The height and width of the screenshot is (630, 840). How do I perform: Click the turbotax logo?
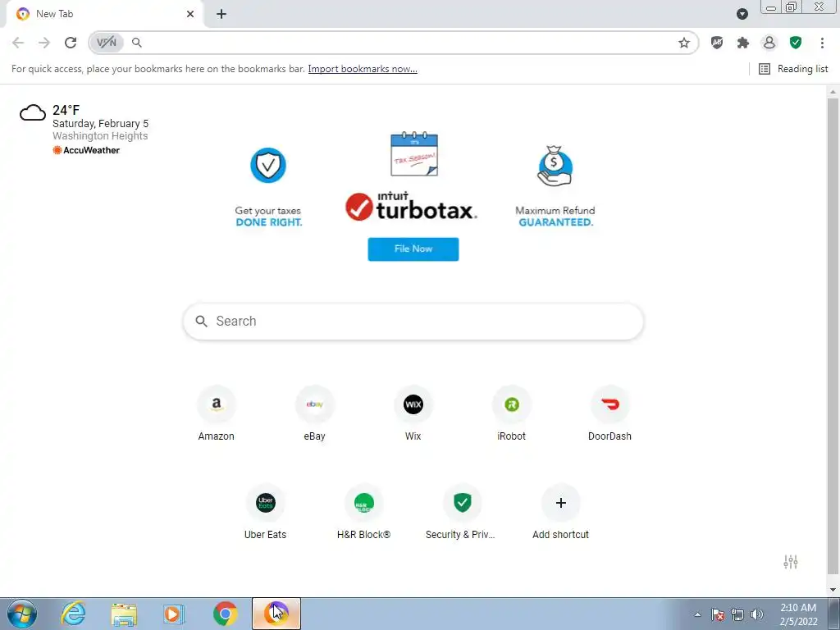tap(412, 206)
